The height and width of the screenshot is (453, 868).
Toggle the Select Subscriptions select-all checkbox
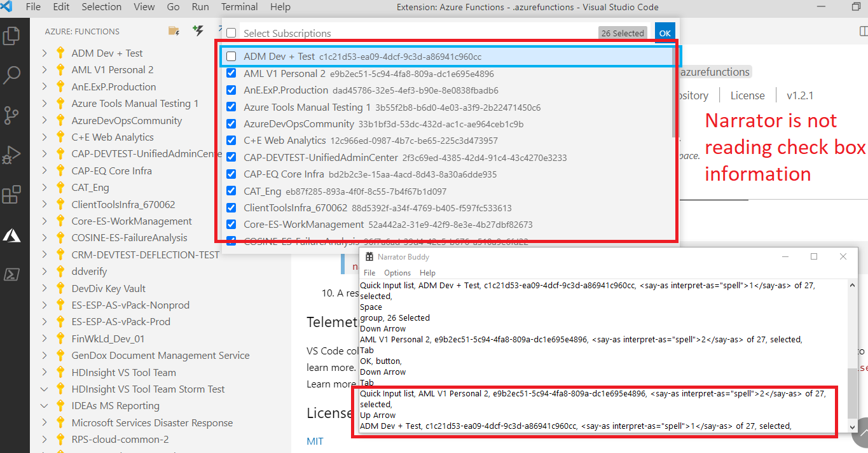tap(231, 33)
